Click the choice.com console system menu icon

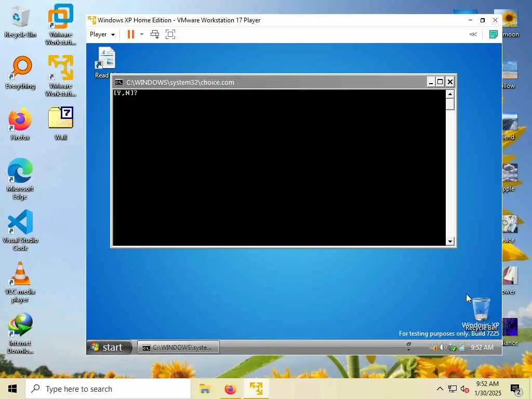click(119, 82)
